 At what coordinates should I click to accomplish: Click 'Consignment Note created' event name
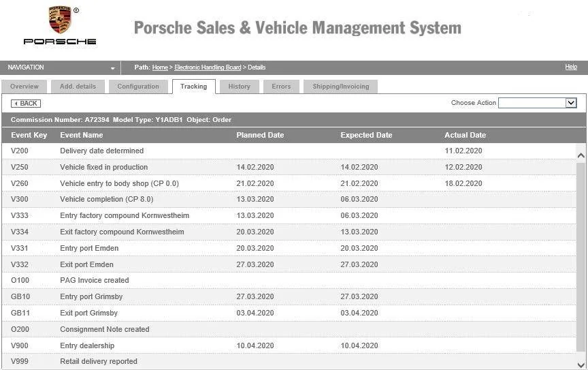click(x=105, y=329)
